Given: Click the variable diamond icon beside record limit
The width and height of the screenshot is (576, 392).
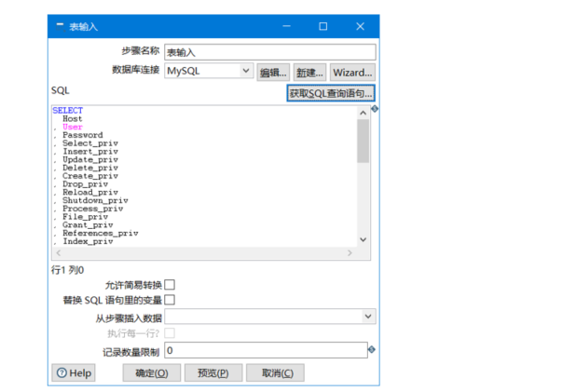Looking at the screenshot, I should point(372,349).
